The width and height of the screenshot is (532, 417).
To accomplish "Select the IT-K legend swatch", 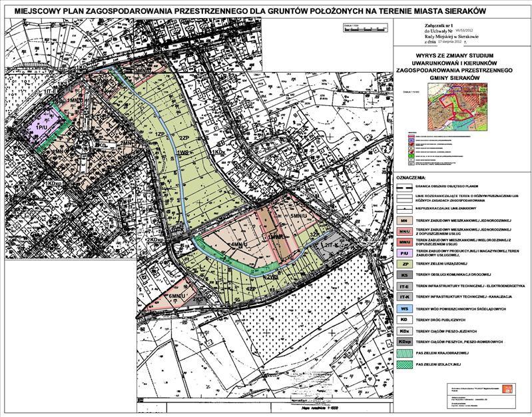I will pos(404,297).
